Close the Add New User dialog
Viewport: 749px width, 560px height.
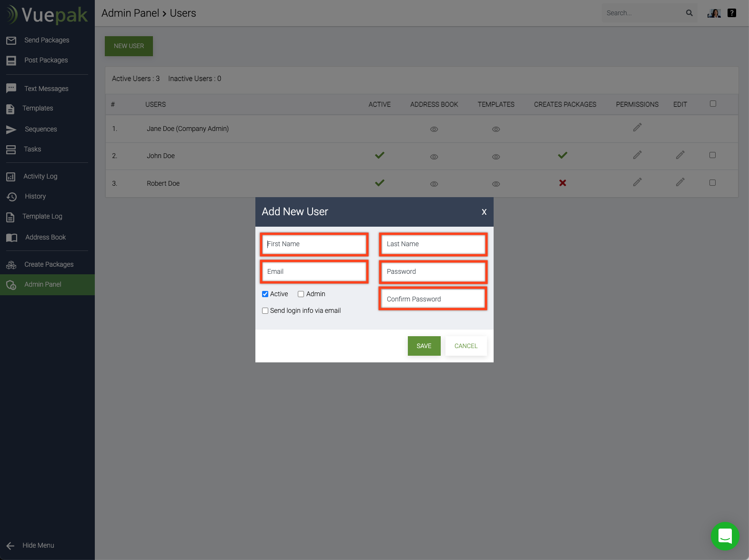click(x=484, y=212)
